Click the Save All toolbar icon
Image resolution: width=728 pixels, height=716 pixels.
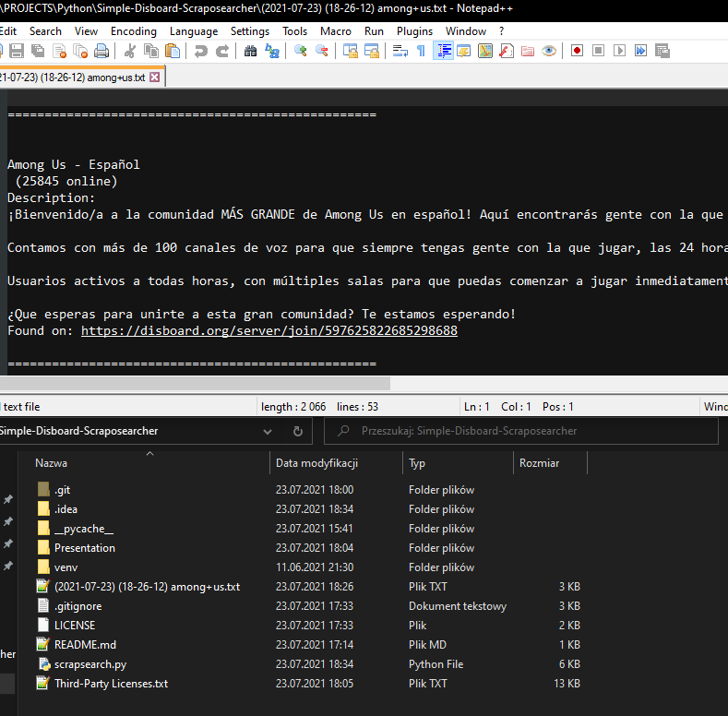pyautogui.click(x=38, y=51)
